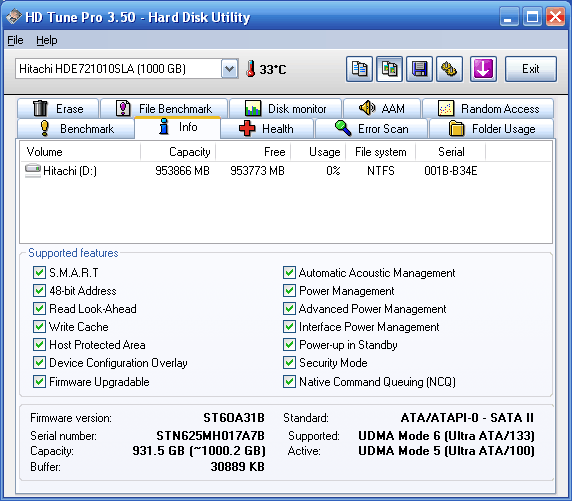Click the copy info to clipboard icon
The width and height of the screenshot is (572, 501).
coord(359,69)
